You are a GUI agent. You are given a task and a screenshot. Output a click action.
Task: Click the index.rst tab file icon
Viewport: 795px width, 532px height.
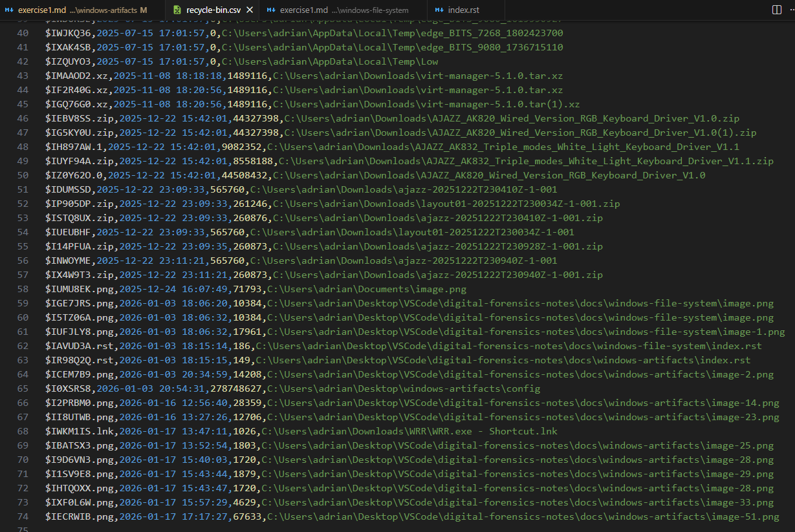439,10
